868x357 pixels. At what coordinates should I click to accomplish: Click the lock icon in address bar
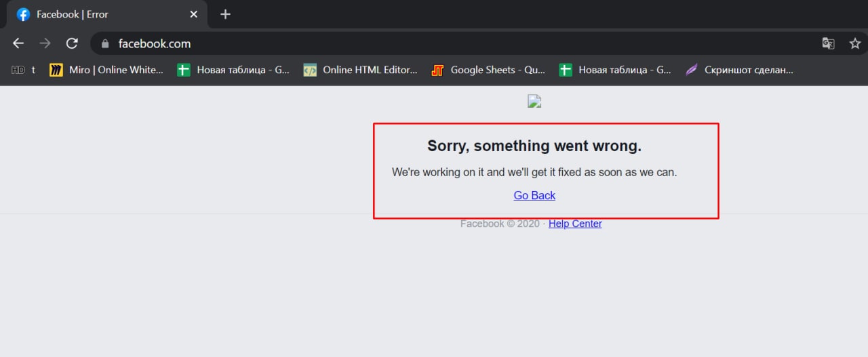[x=104, y=43]
